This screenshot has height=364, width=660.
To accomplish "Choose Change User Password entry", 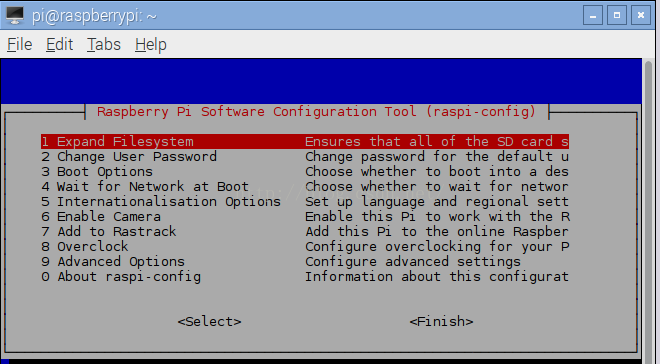I will (x=305, y=157).
